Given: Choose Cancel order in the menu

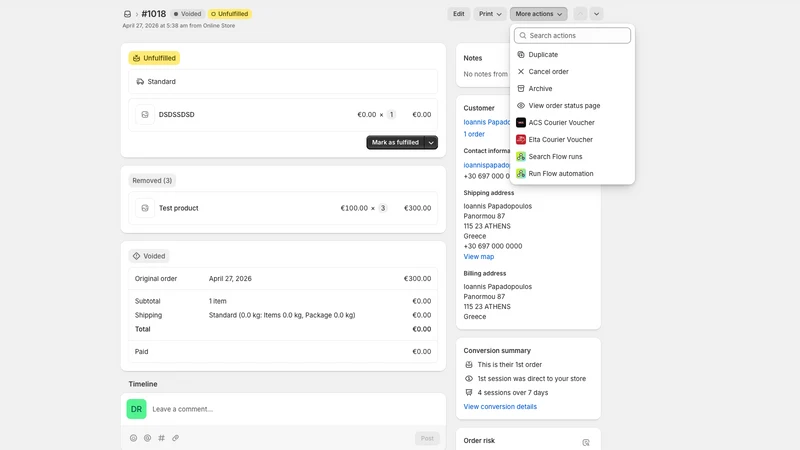Looking at the screenshot, I should click(x=572, y=71).
